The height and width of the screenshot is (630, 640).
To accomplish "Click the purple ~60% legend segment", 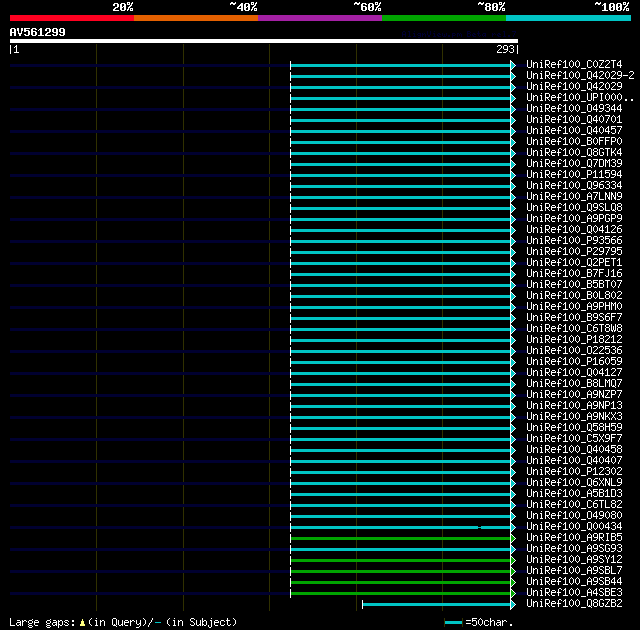I will pos(320,18).
